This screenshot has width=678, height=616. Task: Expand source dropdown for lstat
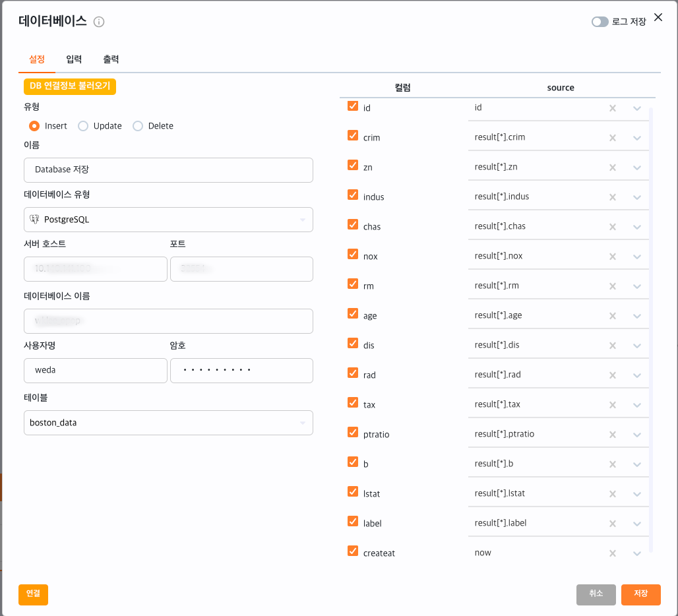point(637,495)
